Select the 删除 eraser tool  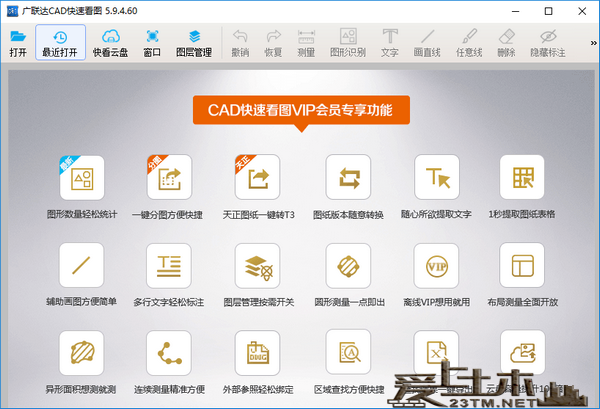pos(507,42)
